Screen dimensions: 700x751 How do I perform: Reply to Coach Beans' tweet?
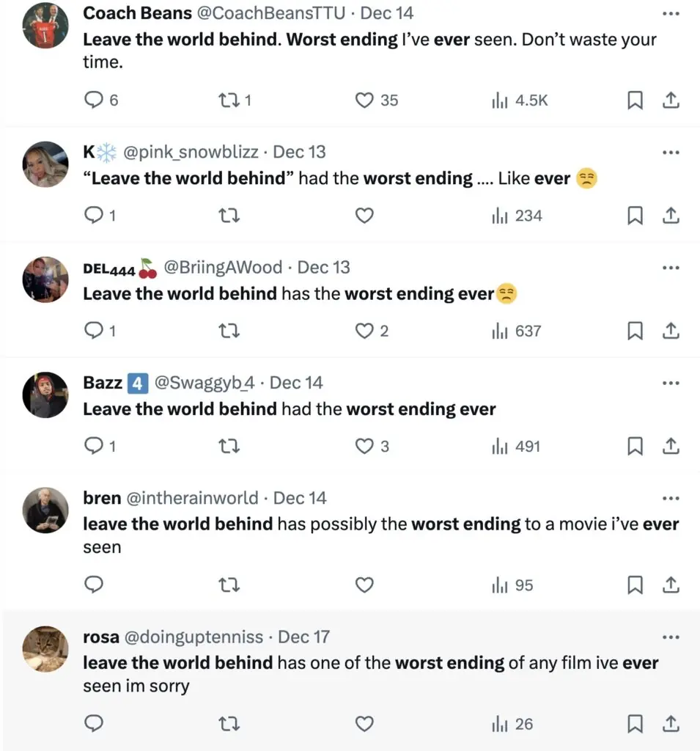pos(95,100)
